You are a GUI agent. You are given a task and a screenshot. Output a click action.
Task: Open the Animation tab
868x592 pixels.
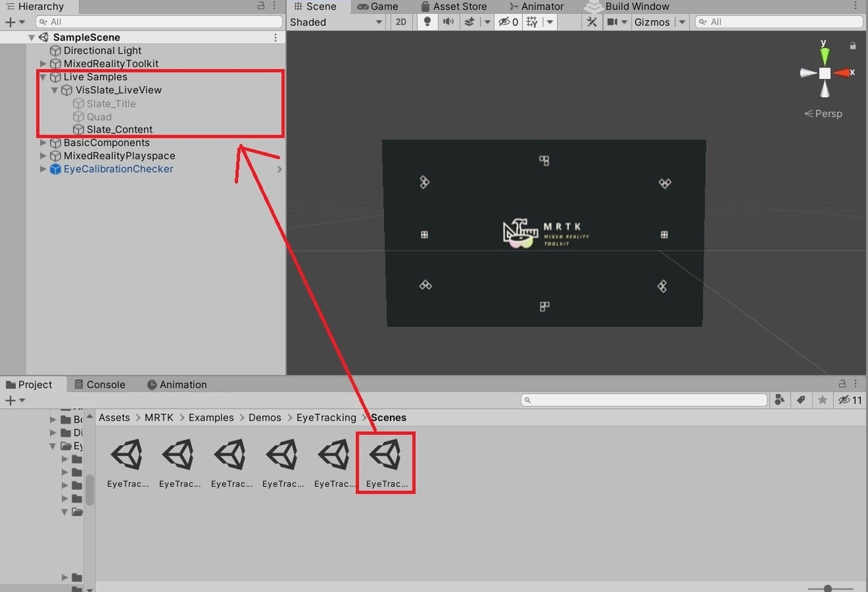pos(176,384)
